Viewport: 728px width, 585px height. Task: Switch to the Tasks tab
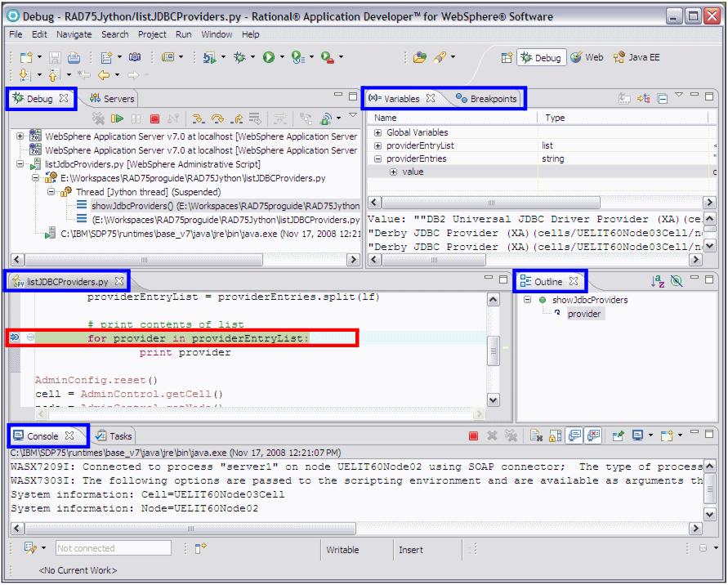coord(114,436)
